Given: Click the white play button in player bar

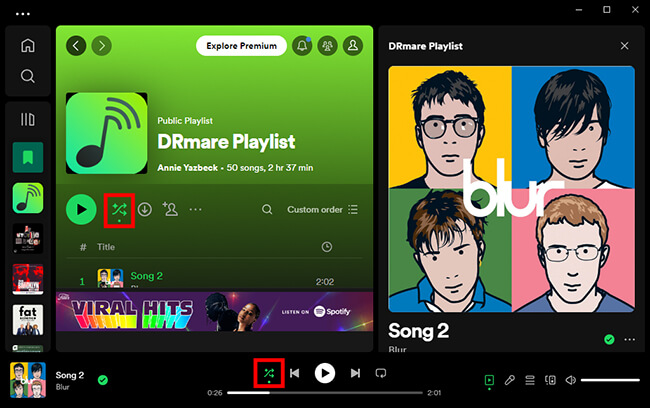Looking at the screenshot, I should [325, 373].
